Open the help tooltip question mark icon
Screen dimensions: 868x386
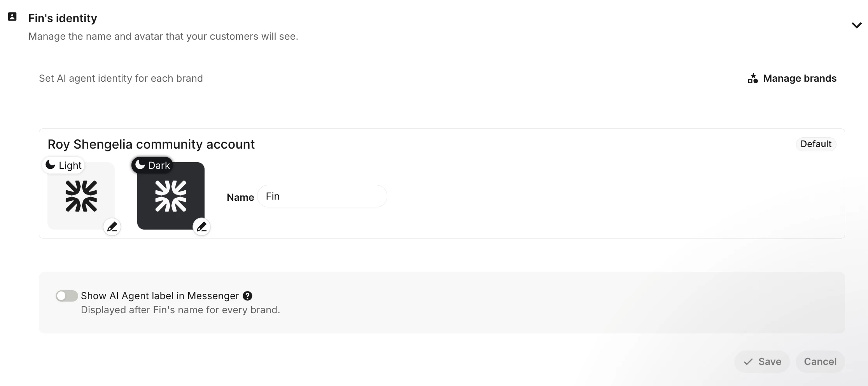tap(247, 296)
